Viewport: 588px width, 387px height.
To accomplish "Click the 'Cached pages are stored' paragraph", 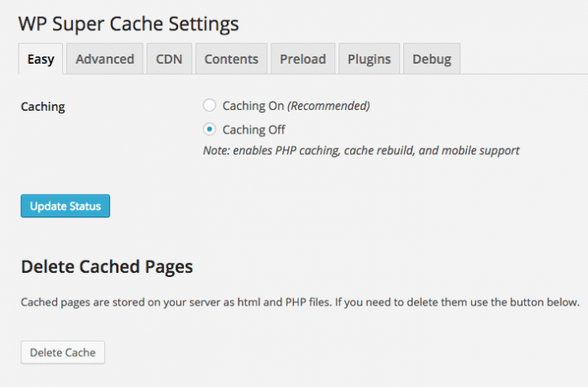I will [x=300, y=302].
